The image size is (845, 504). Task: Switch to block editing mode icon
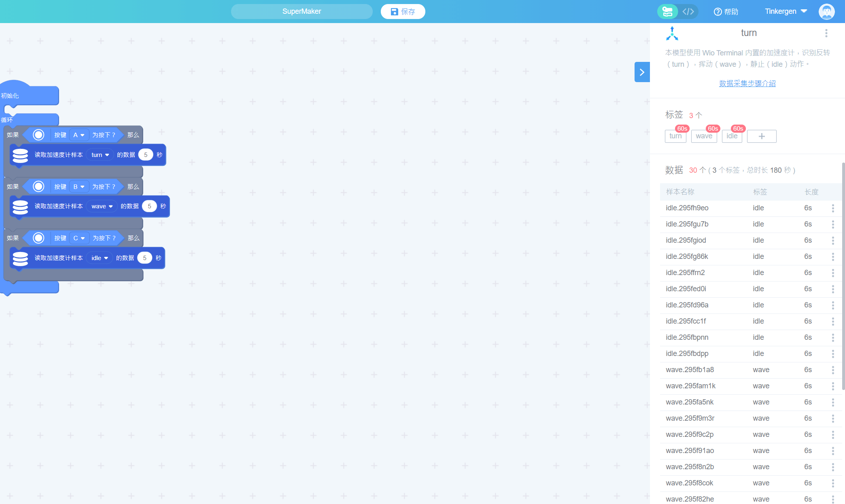[667, 11]
